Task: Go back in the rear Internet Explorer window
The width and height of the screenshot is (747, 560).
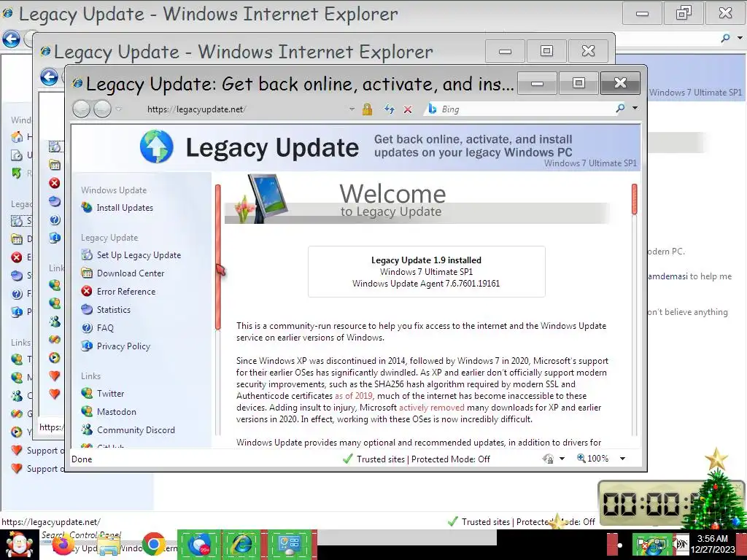Action: click(x=11, y=39)
